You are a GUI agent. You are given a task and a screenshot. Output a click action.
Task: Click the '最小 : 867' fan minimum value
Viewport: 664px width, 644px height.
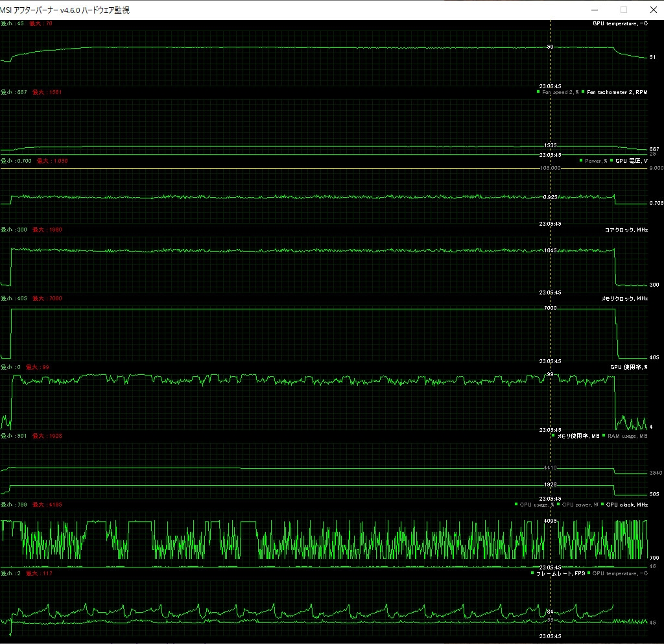click(x=14, y=92)
